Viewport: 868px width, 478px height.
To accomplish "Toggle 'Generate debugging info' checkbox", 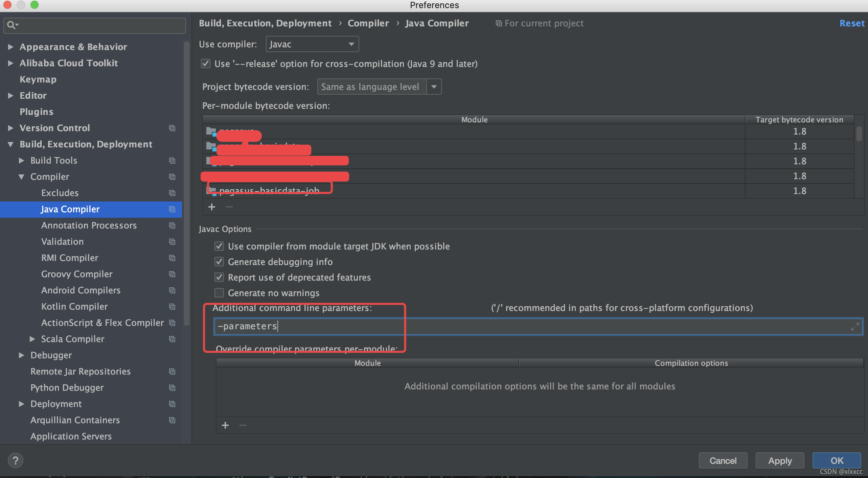I will (219, 261).
